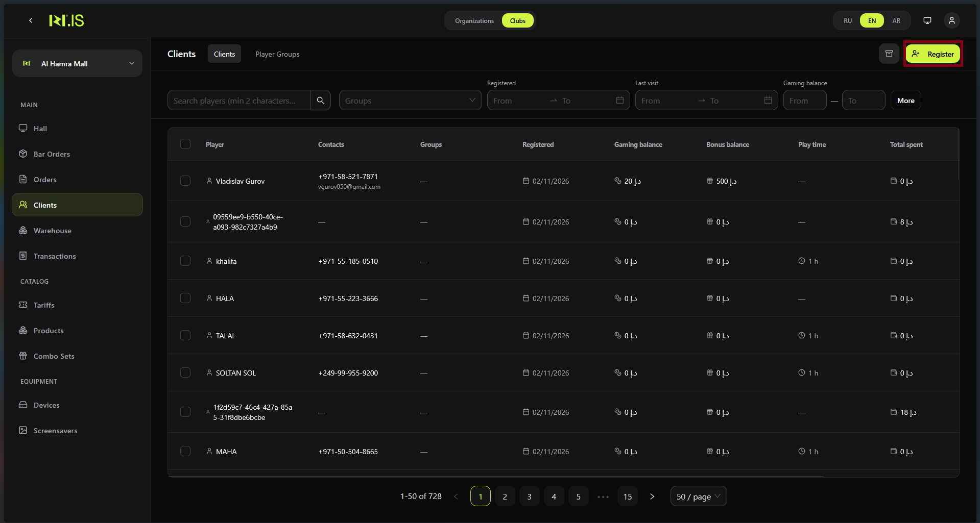Click the search magnifier icon

(320, 101)
